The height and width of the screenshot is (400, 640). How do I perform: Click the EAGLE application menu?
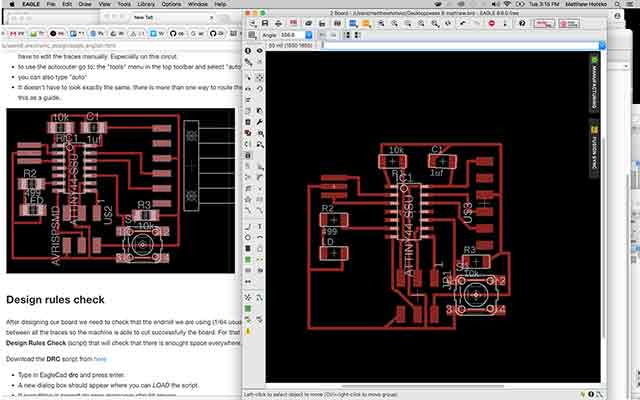[31, 4]
